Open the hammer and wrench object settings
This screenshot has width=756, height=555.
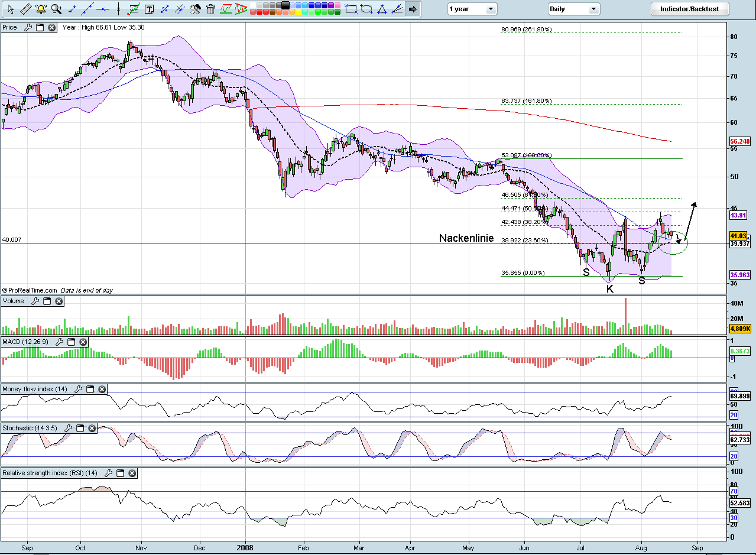point(195,9)
